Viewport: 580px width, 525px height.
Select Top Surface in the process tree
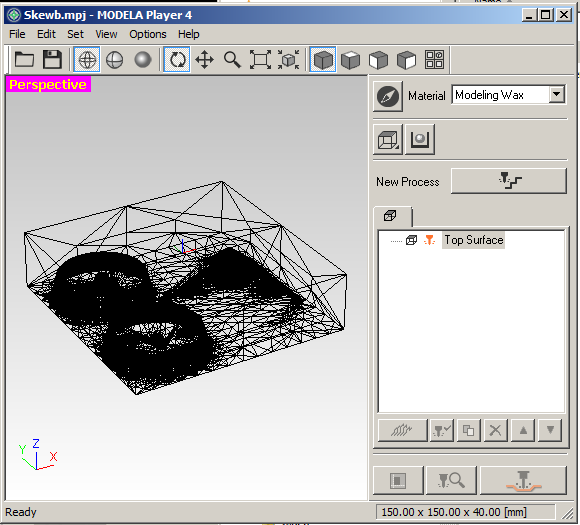pos(473,240)
